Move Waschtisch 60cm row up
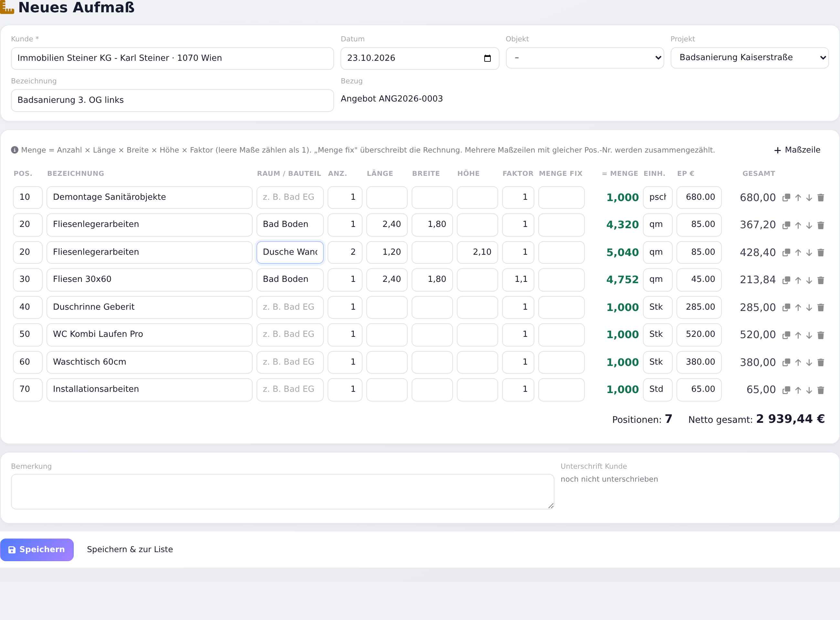The height and width of the screenshot is (620, 840). pos(798,363)
